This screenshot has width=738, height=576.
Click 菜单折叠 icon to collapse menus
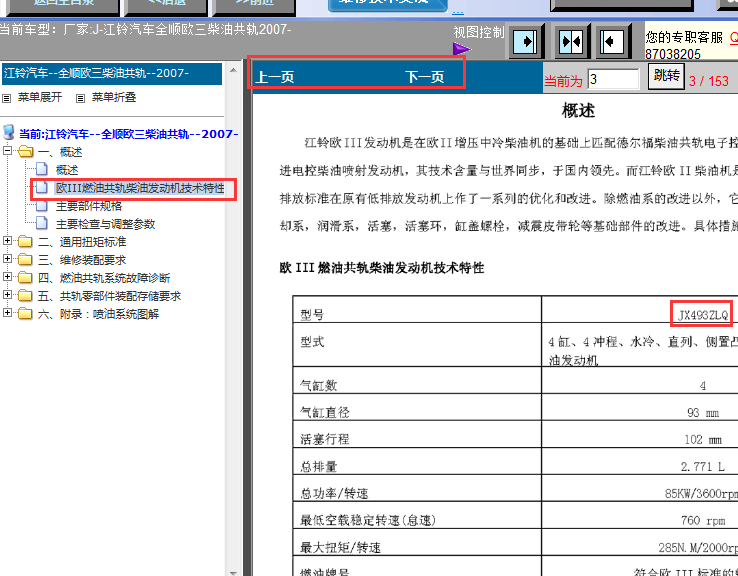(x=80, y=98)
